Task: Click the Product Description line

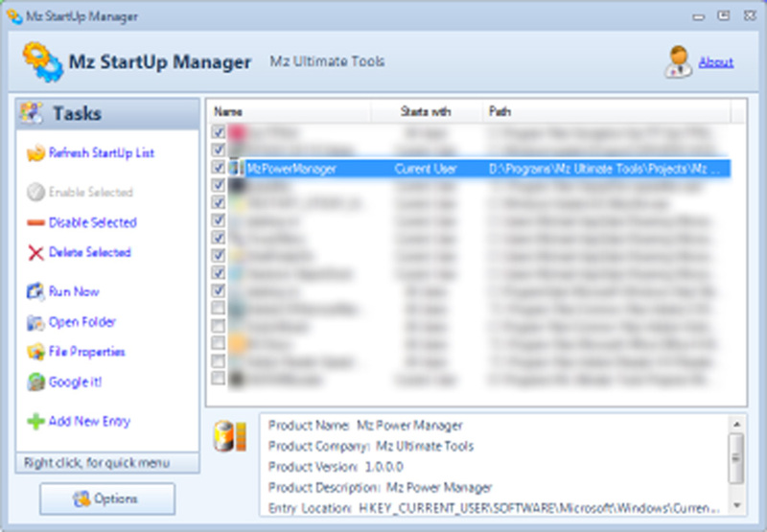Action: [x=380, y=488]
